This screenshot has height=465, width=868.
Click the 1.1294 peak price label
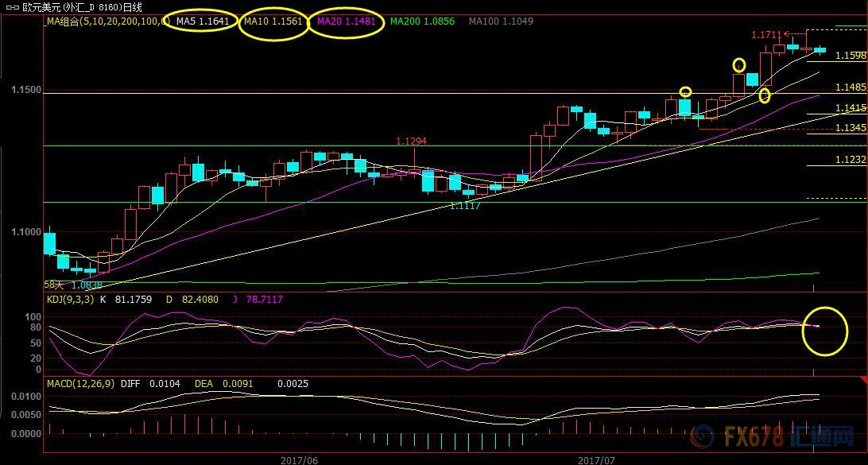click(411, 141)
